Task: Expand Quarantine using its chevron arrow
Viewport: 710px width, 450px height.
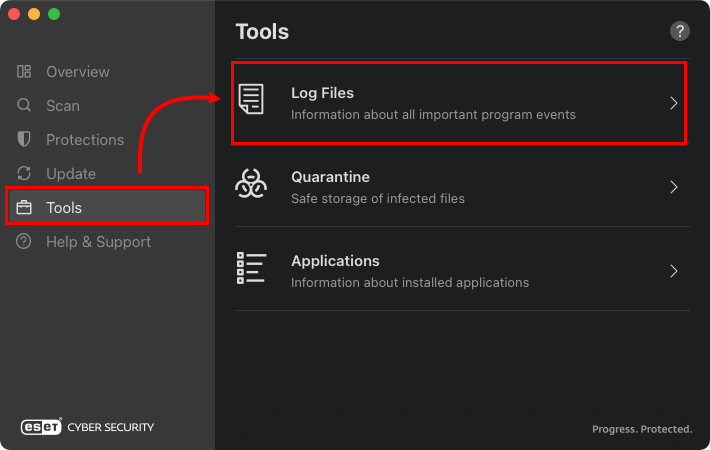Action: [674, 187]
